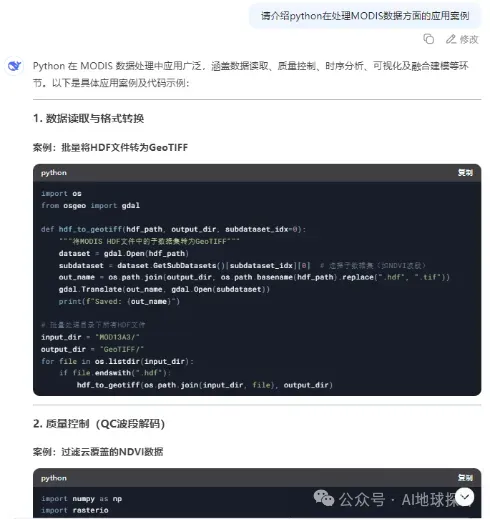Click heading 1. 数据读取与格式转换
The width and height of the screenshot is (490, 520).
(88, 118)
